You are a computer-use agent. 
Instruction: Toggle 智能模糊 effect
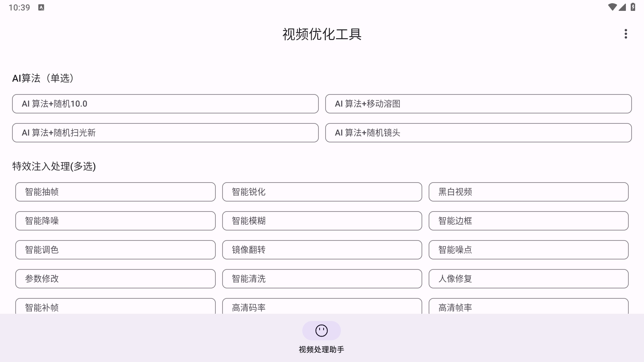pyautogui.click(x=322, y=221)
